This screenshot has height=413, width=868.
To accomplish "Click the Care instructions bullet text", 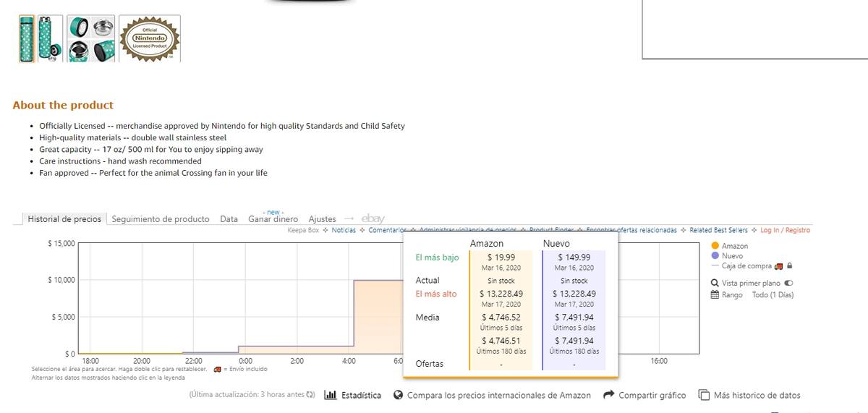I will 121,161.
